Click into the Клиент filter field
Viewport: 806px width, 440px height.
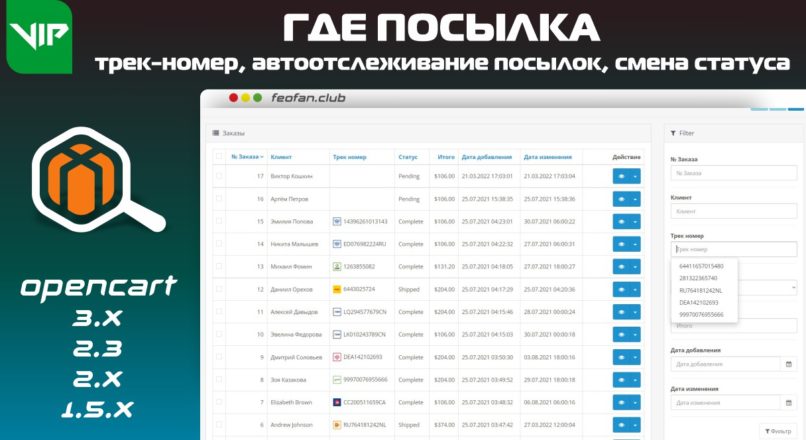(734, 211)
